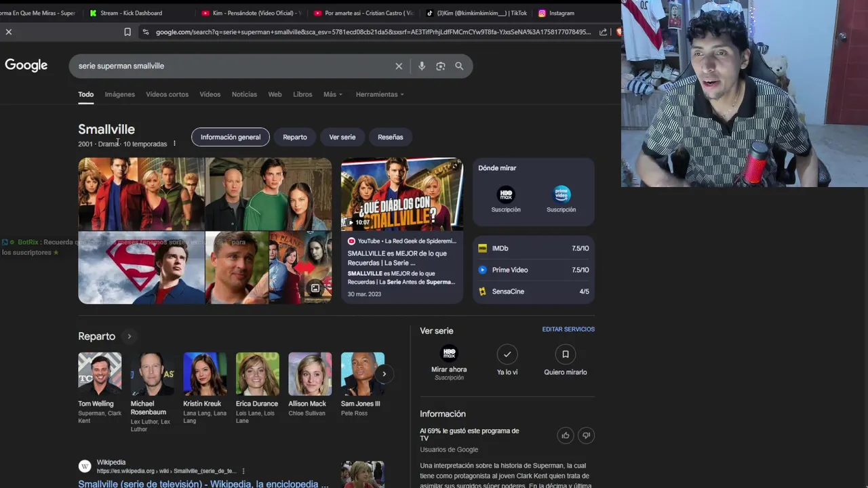Switch to the Imágenes tab
This screenshot has width=868, height=488.
tap(119, 94)
